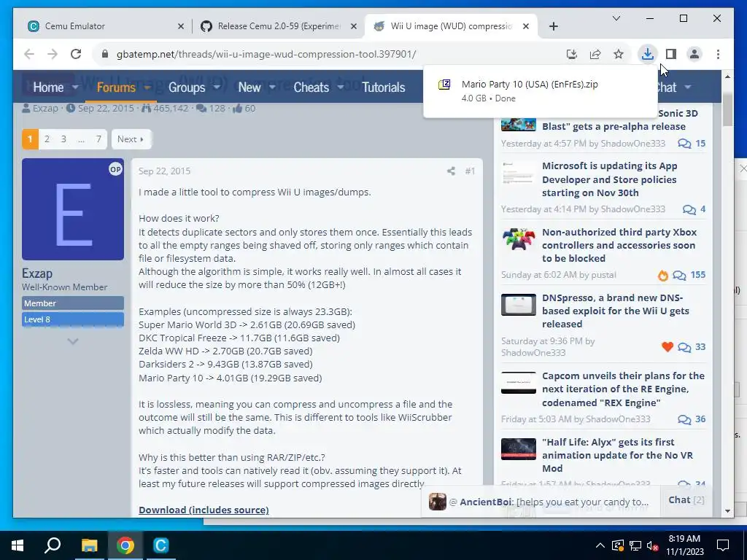Open the Xbox third party controllers article

(619, 245)
